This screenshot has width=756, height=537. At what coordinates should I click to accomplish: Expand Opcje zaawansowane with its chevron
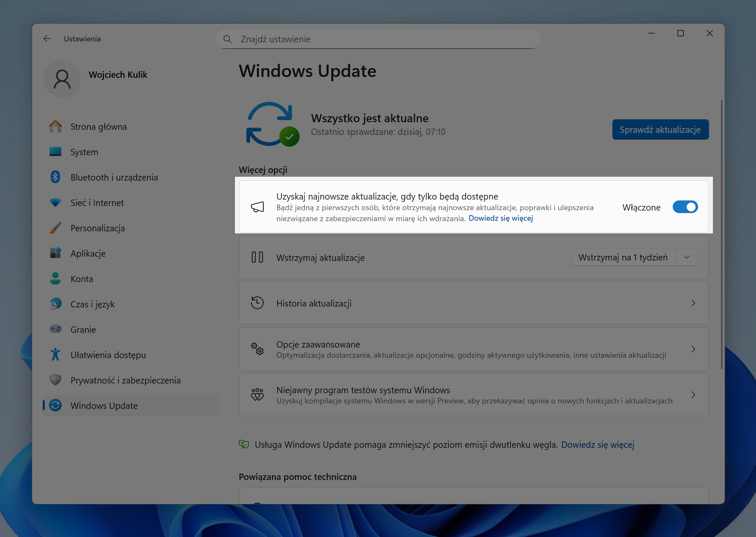[x=693, y=349]
